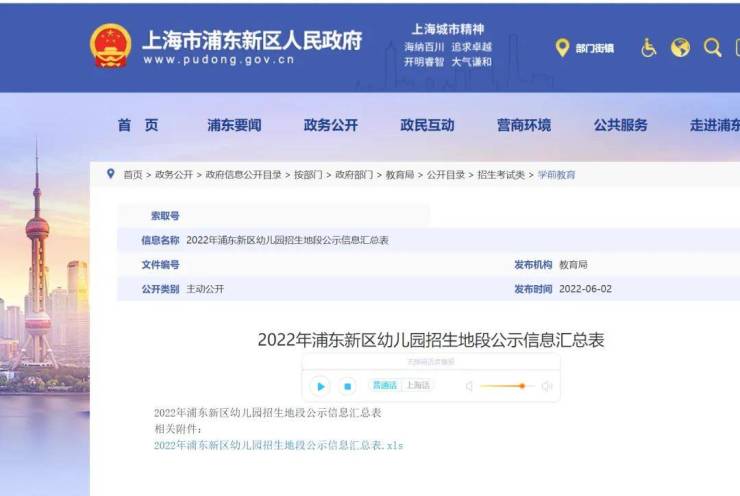Click the 招生考试类 breadcrumb link
740x496 pixels.
501,175
